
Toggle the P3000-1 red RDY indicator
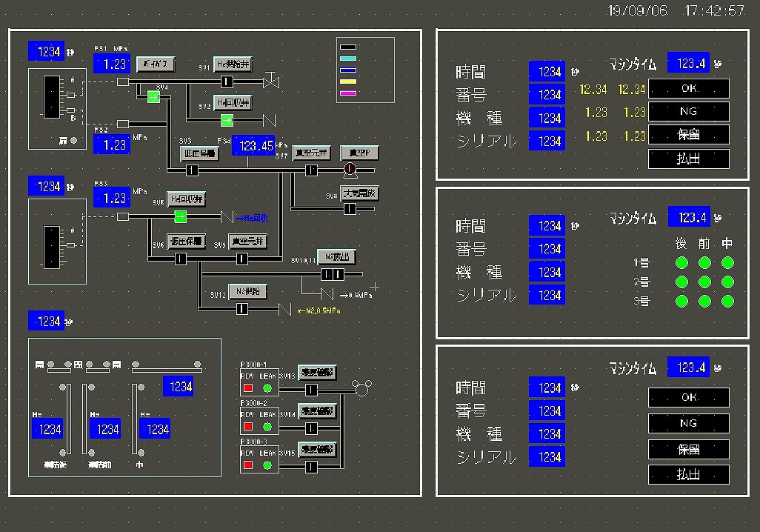tap(248, 388)
